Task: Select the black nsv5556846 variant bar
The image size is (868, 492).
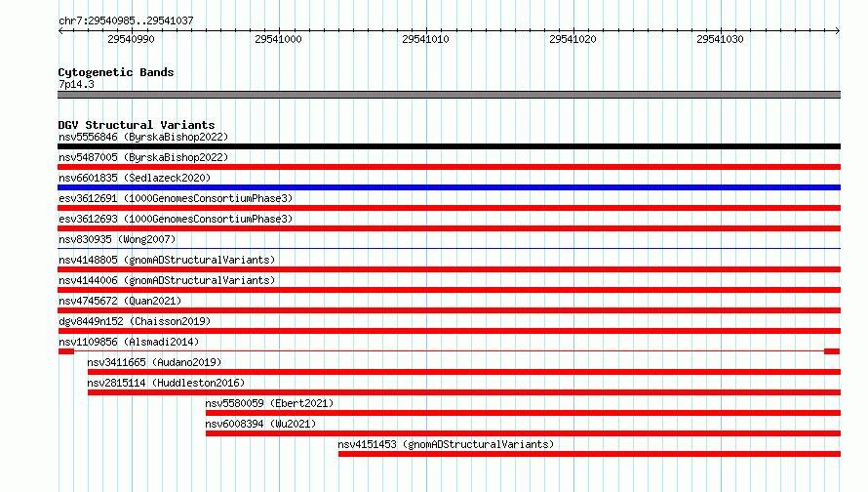Action: coord(449,146)
